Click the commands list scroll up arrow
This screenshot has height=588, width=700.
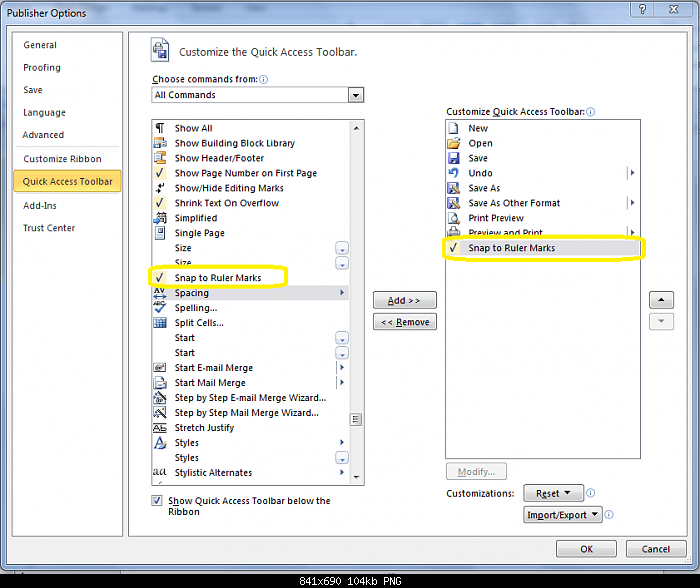click(x=356, y=128)
